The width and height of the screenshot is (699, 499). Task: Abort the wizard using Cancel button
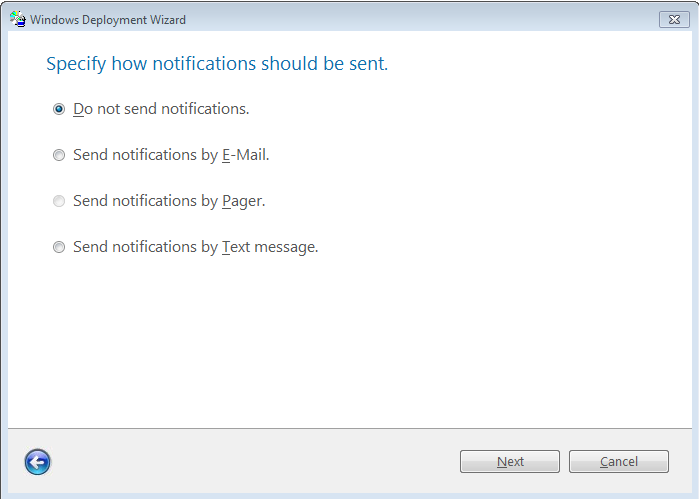point(618,461)
